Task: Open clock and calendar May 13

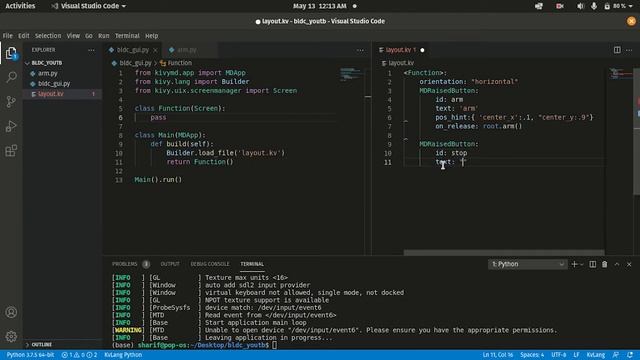Action: pyautogui.click(x=320, y=6)
